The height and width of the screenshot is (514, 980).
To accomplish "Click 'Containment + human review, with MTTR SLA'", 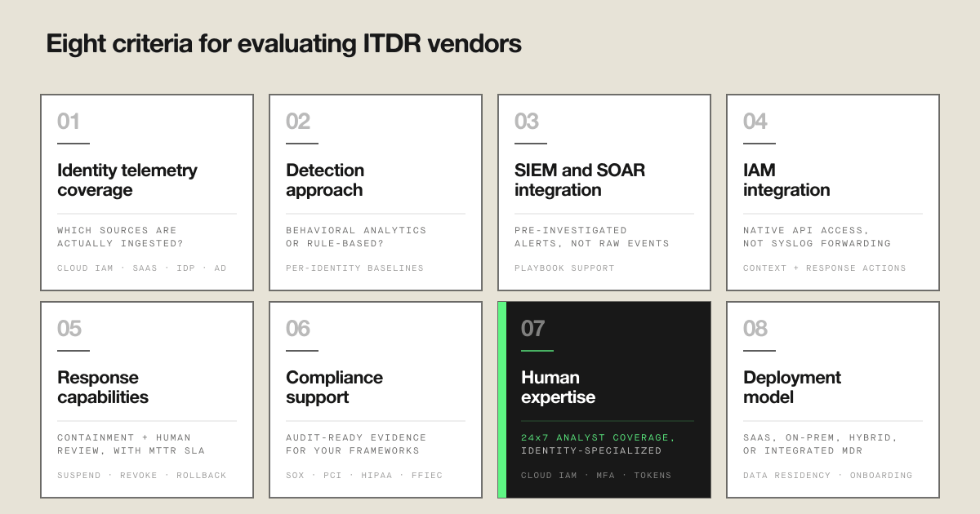I will (131, 444).
